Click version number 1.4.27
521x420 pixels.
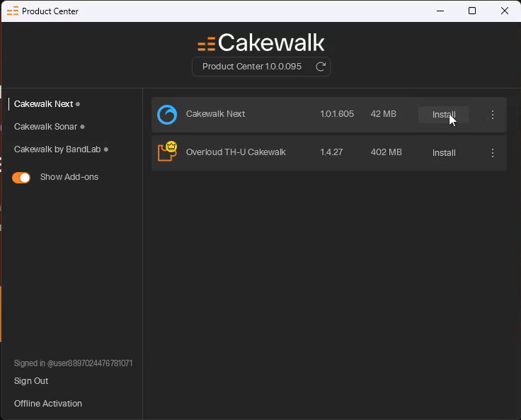tap(331, 152)
